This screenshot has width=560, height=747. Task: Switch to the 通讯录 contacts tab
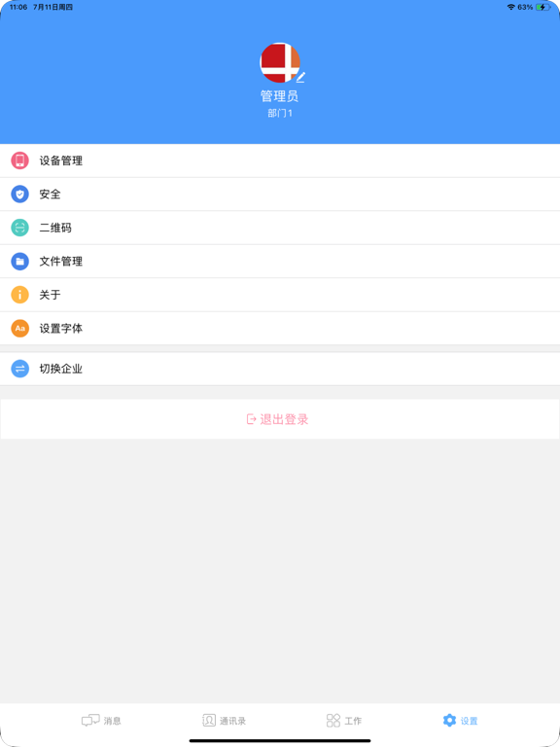pos(224,721)
